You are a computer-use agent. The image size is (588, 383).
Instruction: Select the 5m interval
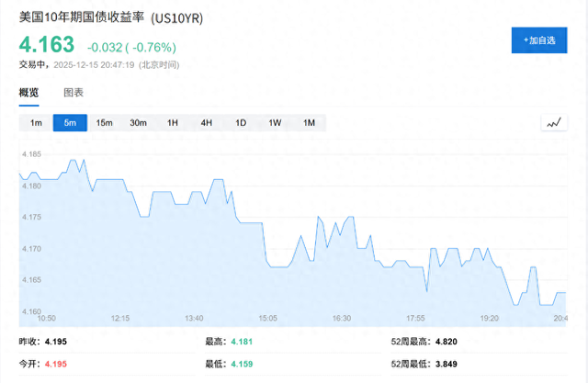(70, 123)
